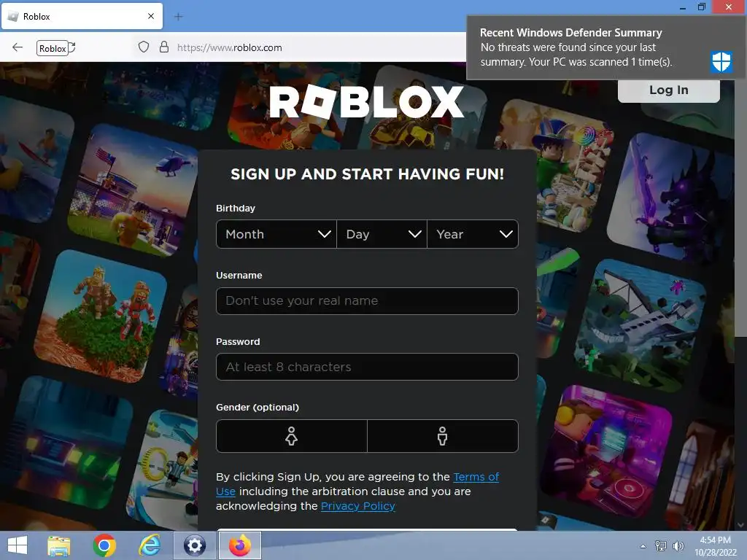Open the Terms of Use link
747x560 pixels.
pyautogui.click(x=476, y=477)
